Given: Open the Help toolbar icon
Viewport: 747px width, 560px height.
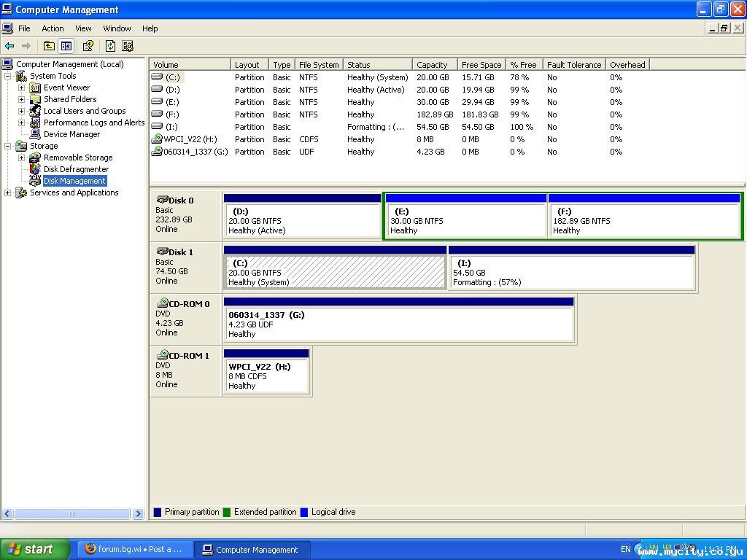Looking at the screenshot, I should 88,46.
